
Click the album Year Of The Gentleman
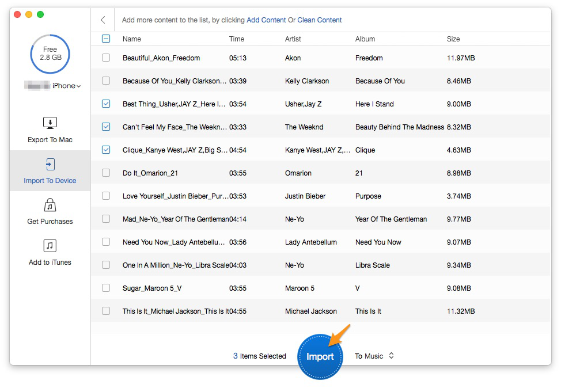tap(391, 219)
